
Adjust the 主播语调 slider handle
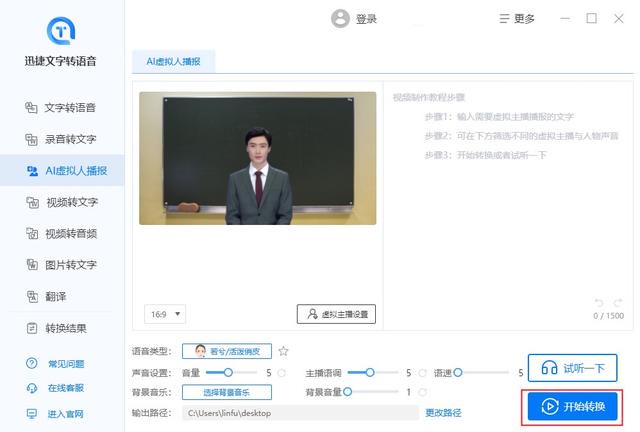click(370, 372)
